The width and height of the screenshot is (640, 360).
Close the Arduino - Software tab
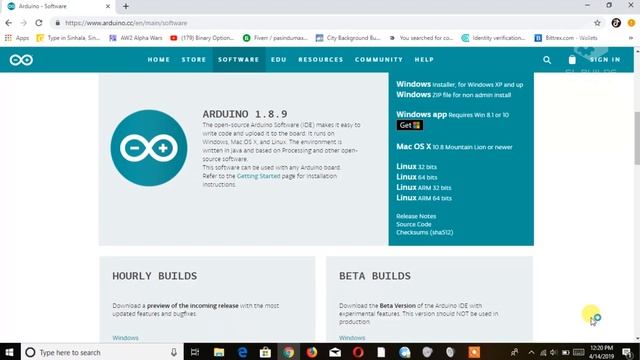[108, 6]
